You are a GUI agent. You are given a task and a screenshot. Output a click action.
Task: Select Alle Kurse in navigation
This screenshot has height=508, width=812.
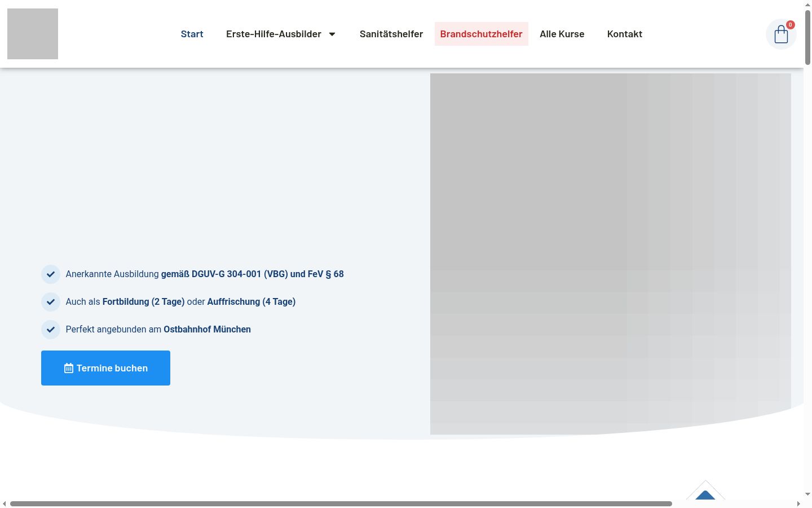tap(562, 34)
